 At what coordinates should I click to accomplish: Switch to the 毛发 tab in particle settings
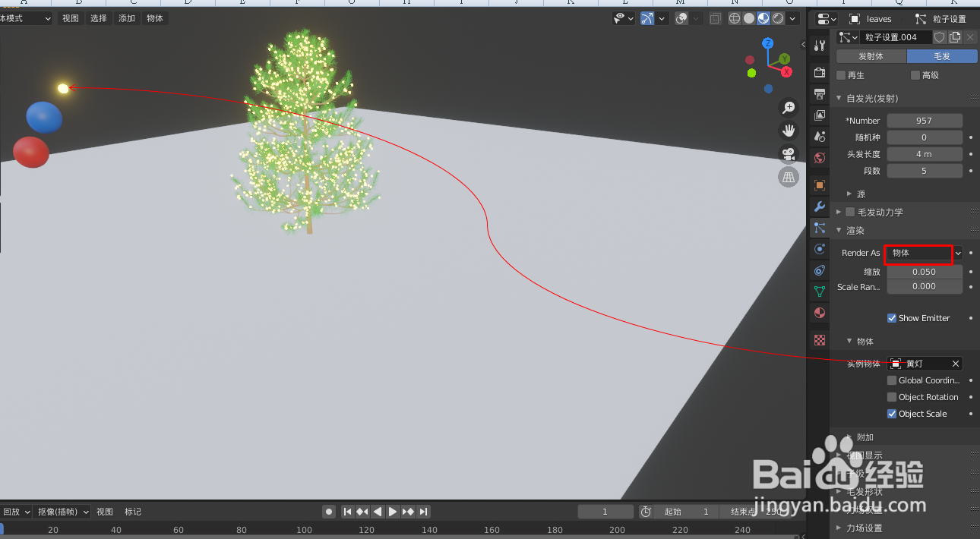(941, 55)
